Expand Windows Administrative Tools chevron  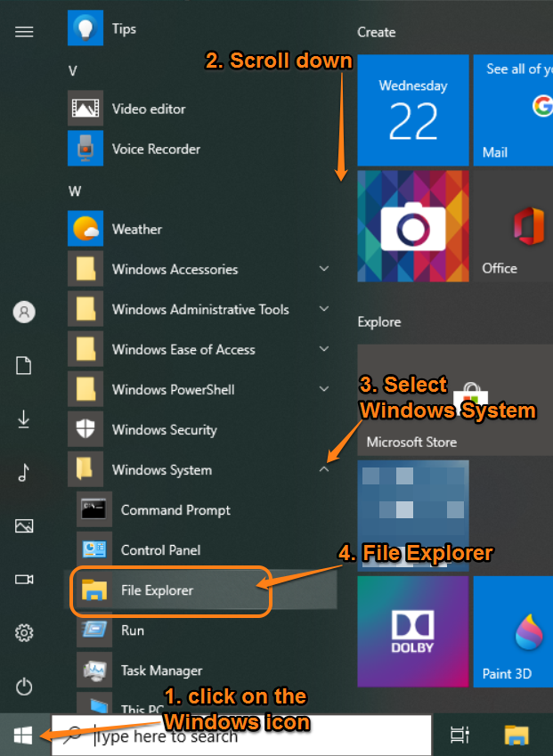pos(324,309)
